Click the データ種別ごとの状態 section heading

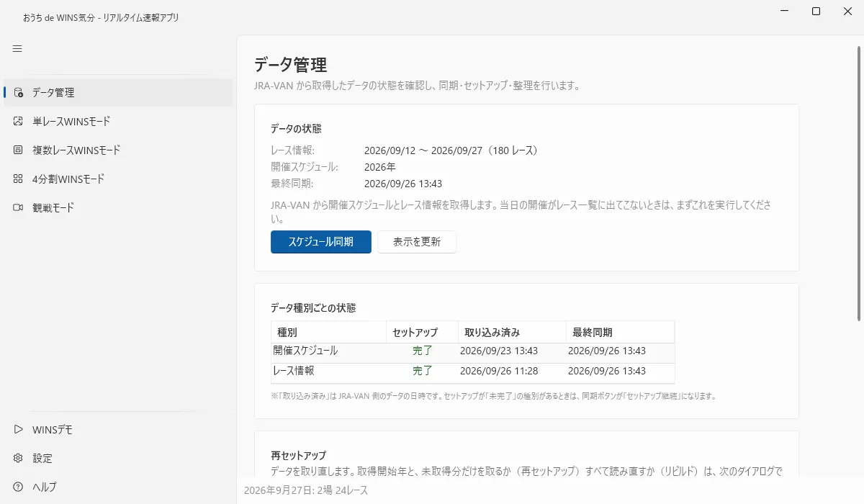coord(313,307)
